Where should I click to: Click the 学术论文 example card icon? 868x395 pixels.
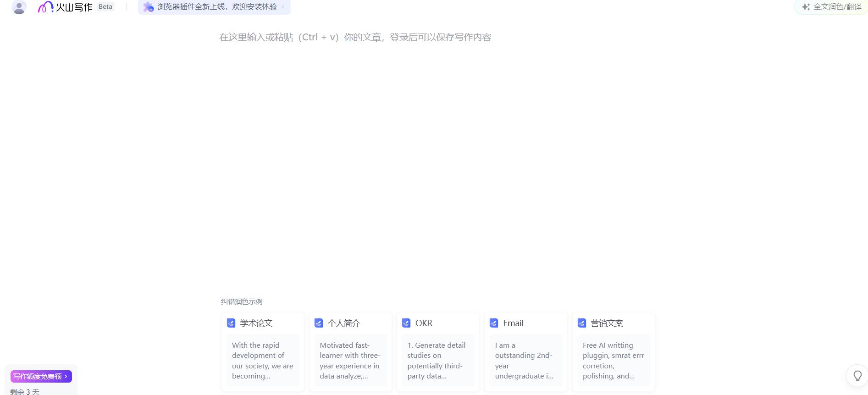click(x=231, y=323)
